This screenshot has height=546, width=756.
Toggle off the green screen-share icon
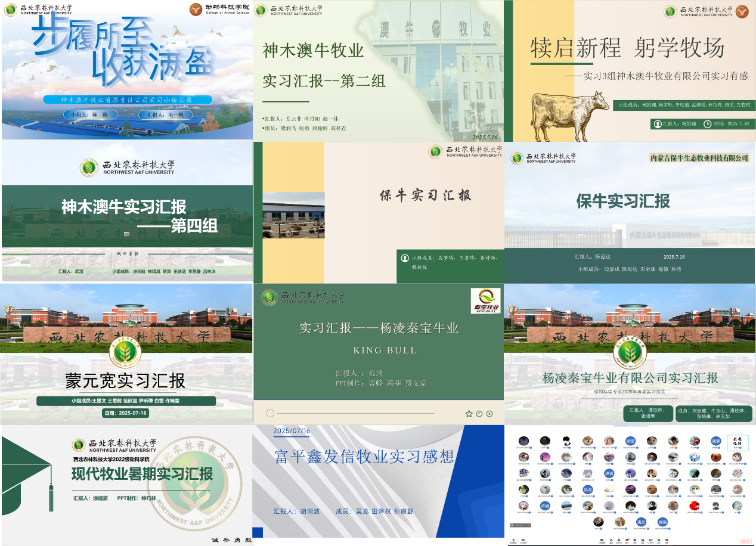601,540
